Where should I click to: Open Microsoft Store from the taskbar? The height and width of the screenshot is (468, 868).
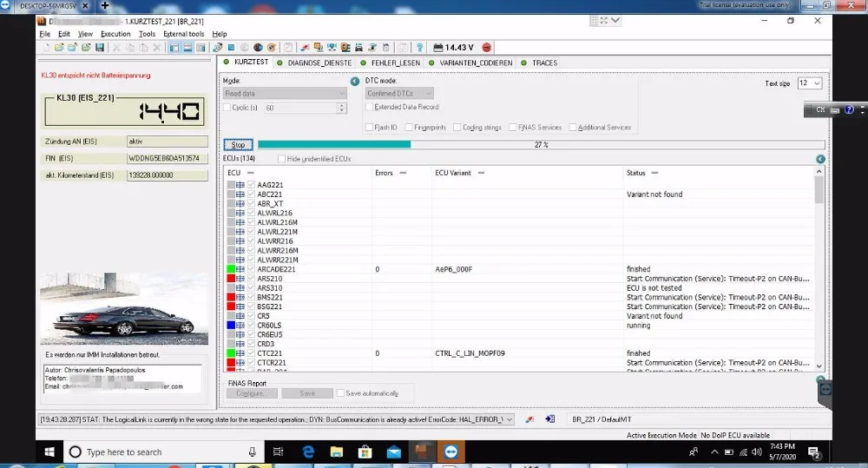365,452
